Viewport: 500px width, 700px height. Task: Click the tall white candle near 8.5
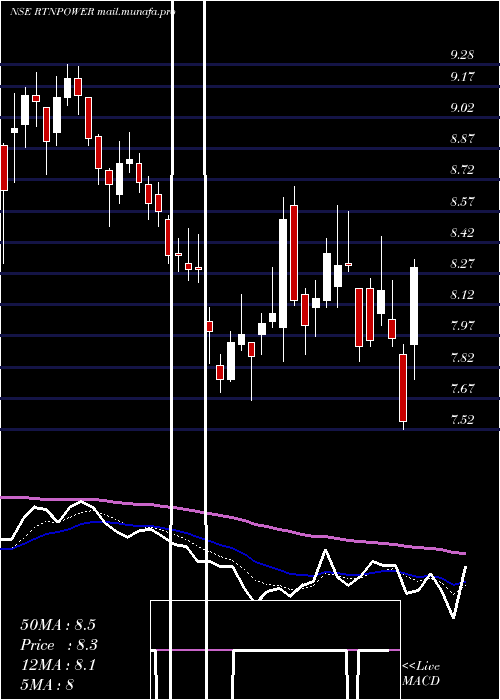[283, 273]
